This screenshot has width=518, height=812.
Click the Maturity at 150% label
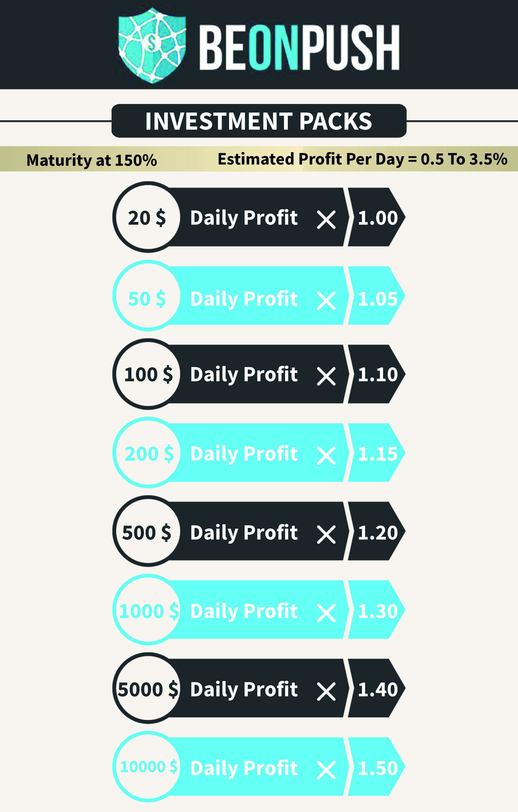(x=92, y=160)
